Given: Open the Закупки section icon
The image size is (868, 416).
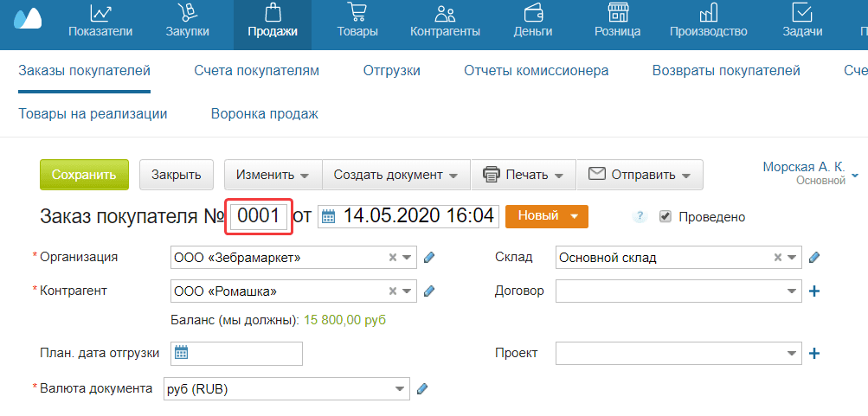Looking at the screenshot, I should (187, 14).
